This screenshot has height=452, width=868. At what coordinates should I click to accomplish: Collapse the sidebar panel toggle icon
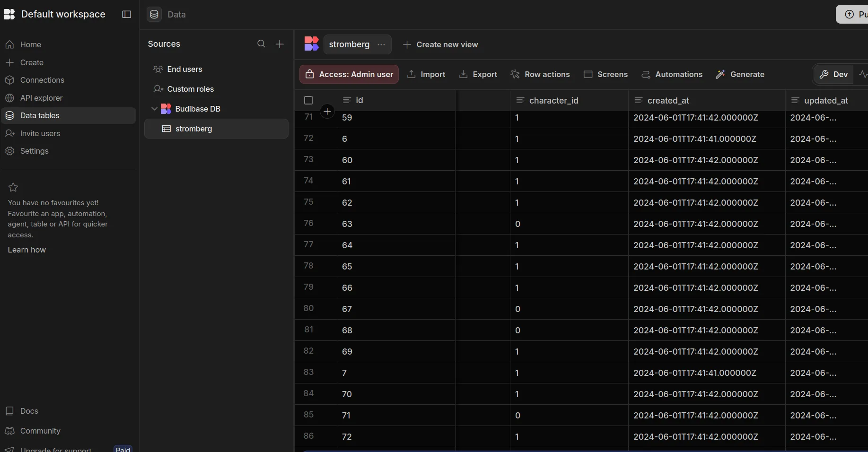[126, 14]
